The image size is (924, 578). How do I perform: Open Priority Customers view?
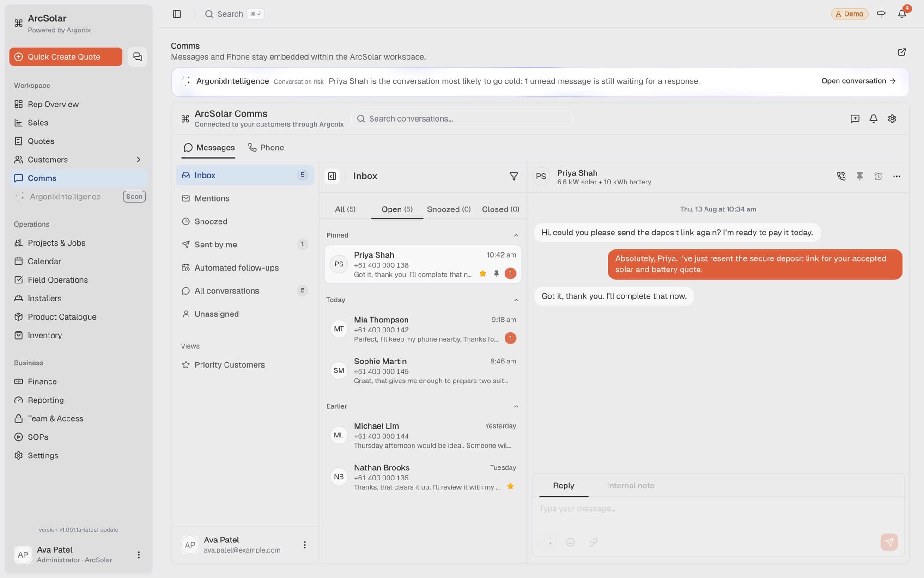pos(245,365)
